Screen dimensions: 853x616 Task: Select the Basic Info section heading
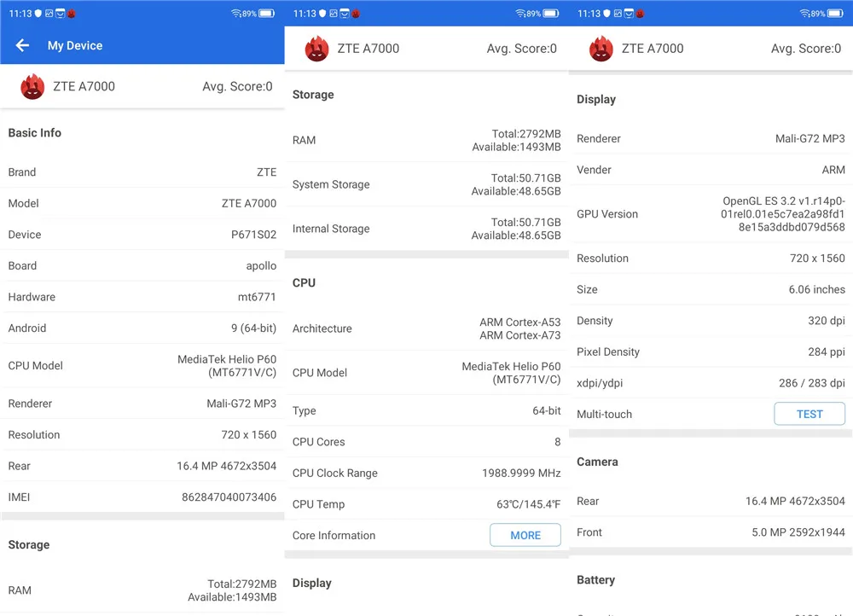point(35,133)
